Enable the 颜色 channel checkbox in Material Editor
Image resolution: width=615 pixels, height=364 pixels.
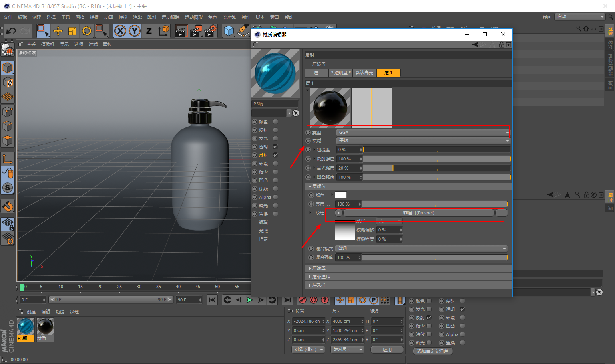[x=275, y=122]
